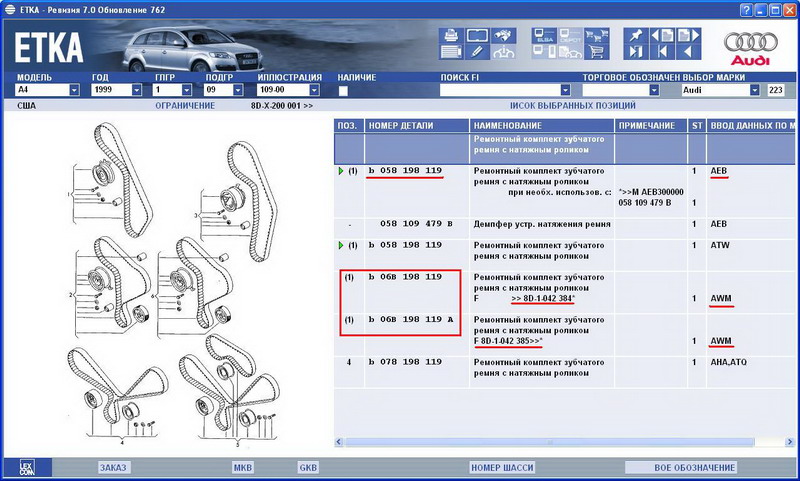Click the ОГРАНИЧЕНИЕ link

click(185, 106)
